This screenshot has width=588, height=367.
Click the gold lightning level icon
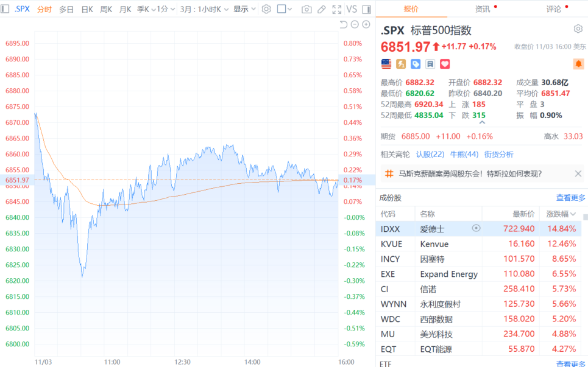click(x=401, y=64)
